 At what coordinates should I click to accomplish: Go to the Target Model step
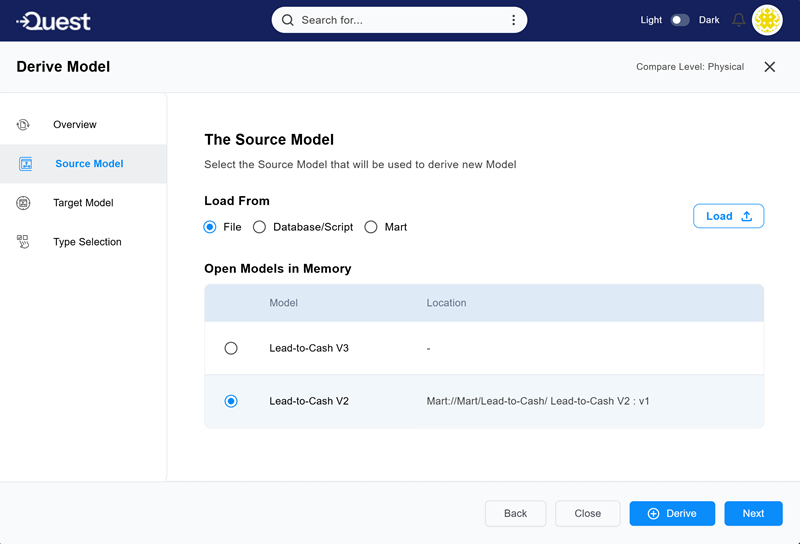(x=83, y=203)
